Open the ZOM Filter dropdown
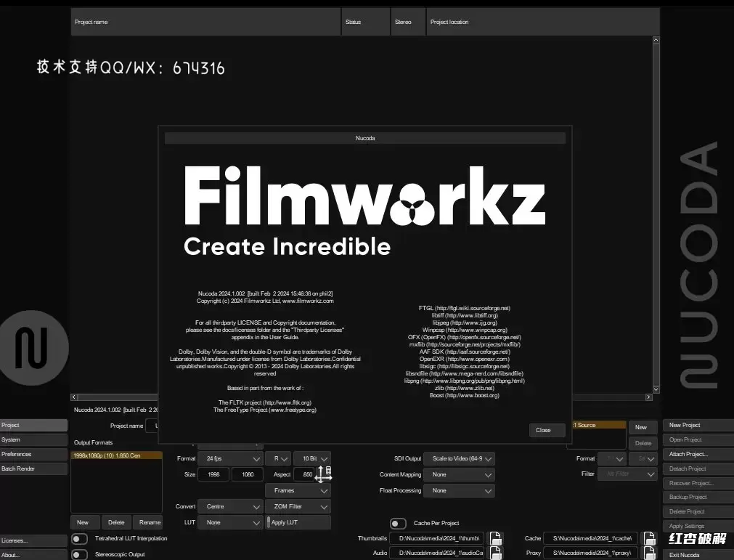 (x=298, y=506)
